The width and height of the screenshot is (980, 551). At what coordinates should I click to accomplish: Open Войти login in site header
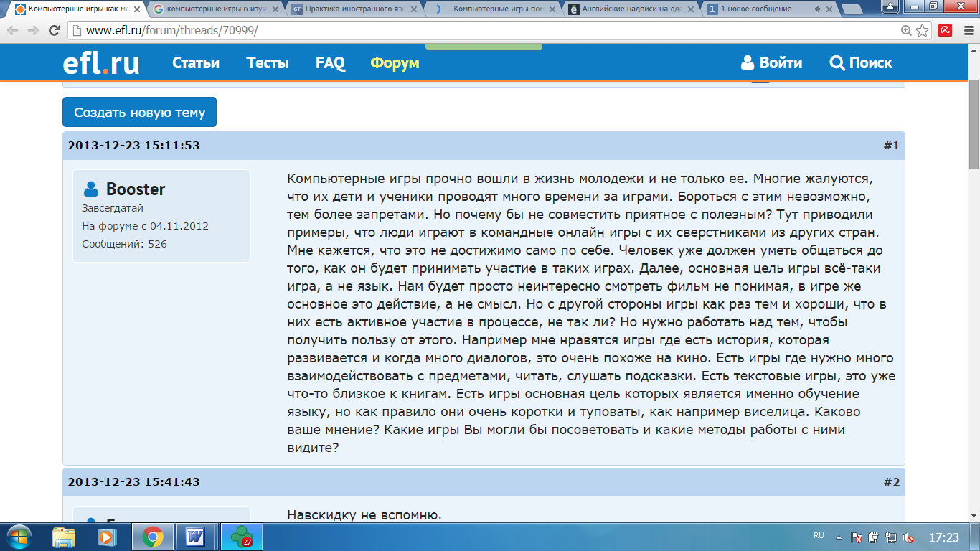coord(772,63)
